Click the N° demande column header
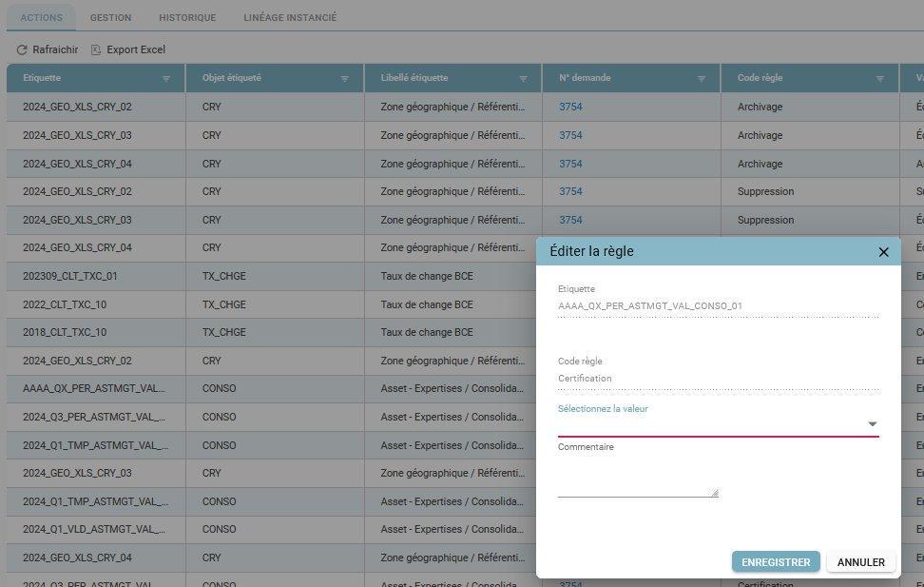This screenshot has width=924, height=587. click(x=631, y=78)
